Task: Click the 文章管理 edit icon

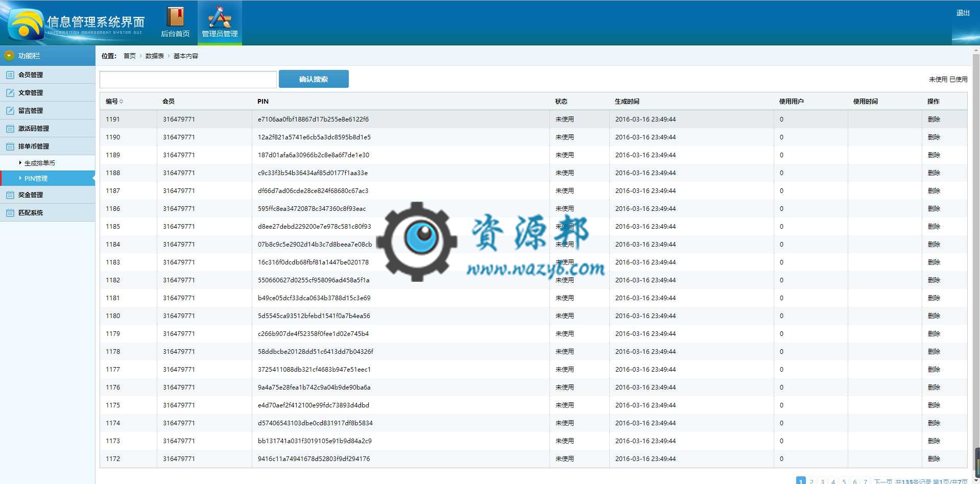Action: coord(10,93)
